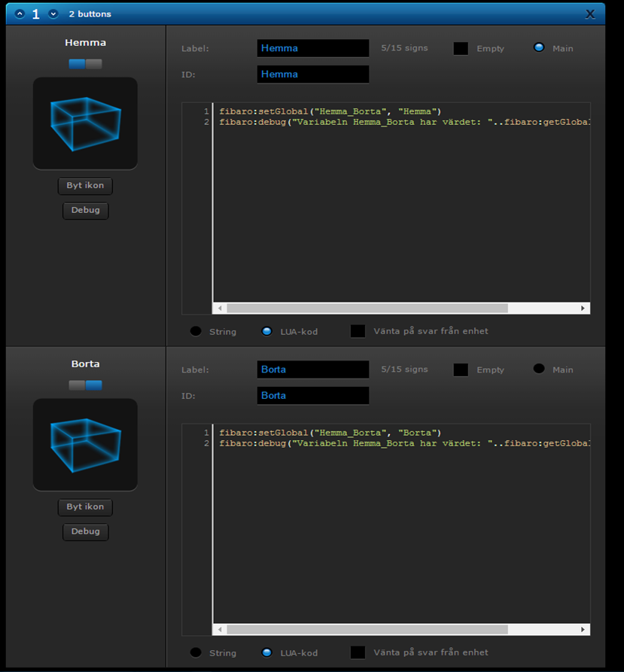Click the Hemma Label input field
Screen dimensions: 624x672
click(312, 48)
